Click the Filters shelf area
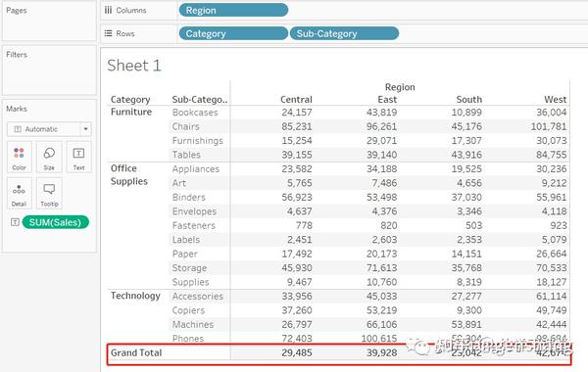Image resolution: width=588 pixels, height=372 pixels. [49, 70]
